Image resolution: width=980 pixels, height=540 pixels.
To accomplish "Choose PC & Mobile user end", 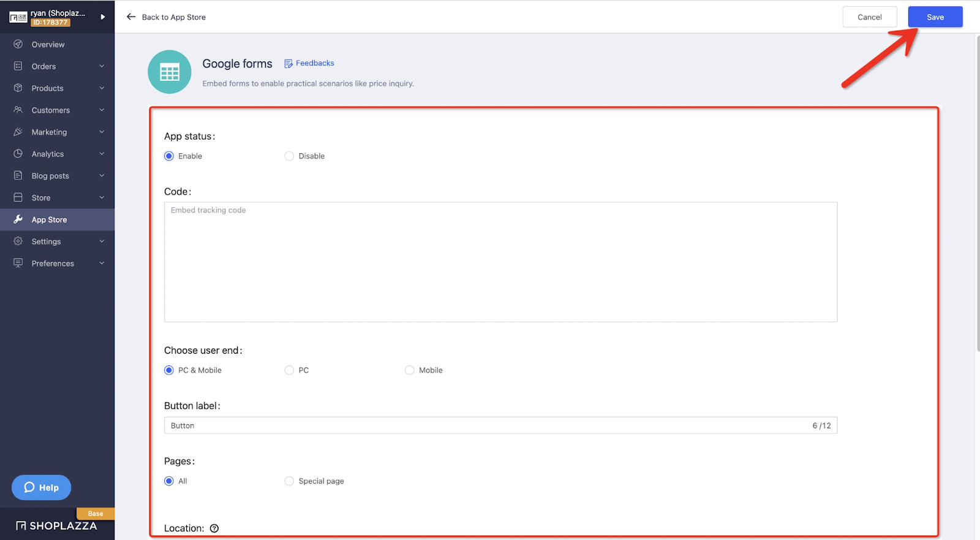I will (x=169, y=370).
